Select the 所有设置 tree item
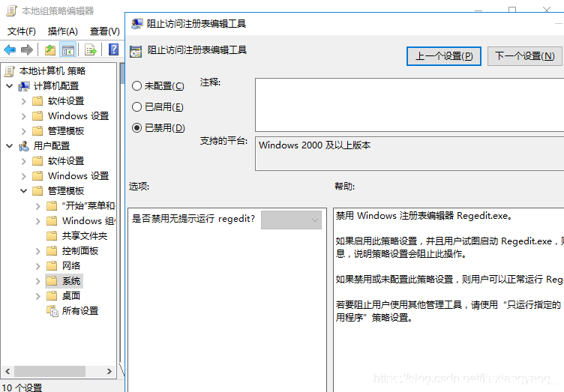The image size is (564, 392). pyautogui.click(x=80, y=311)
